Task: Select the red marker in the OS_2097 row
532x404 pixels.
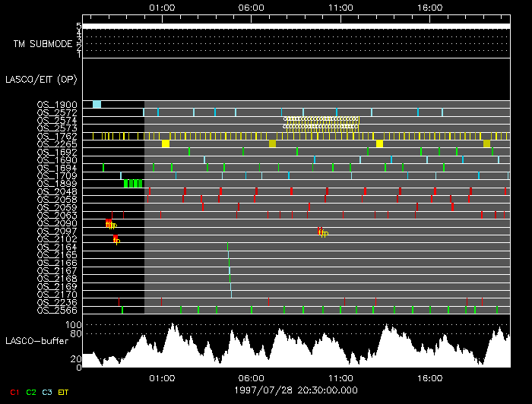Action: coord(321,231)
